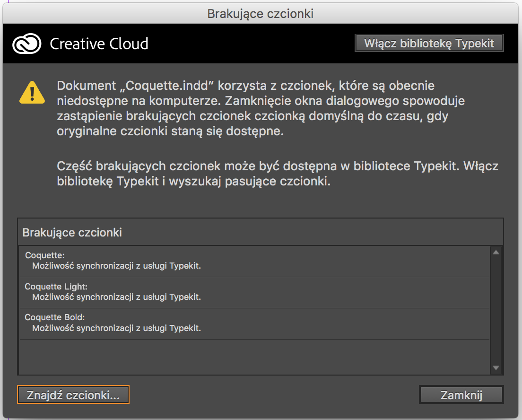Click the Brakujące czcionki title bar
Screen dimensions: 522x420
[x=261, y=13]
